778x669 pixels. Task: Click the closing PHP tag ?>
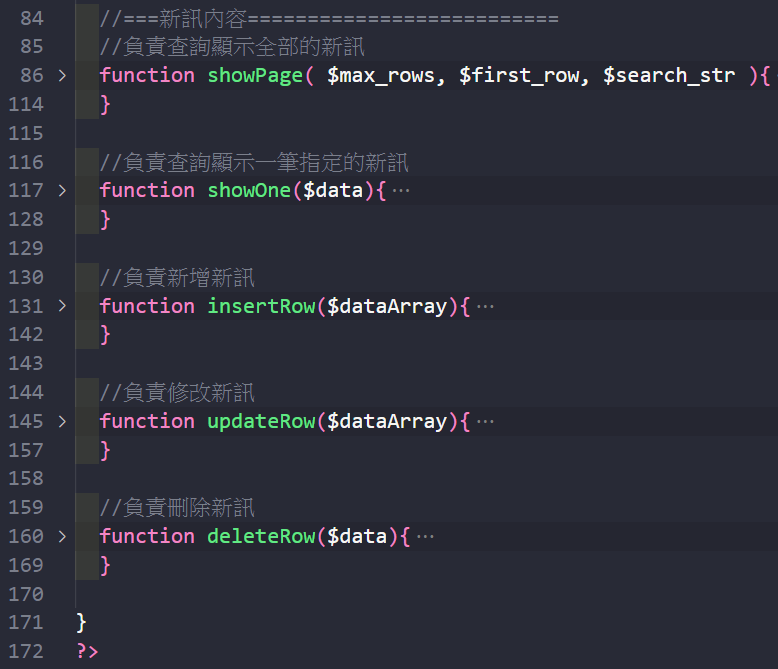tap(88, 651)
